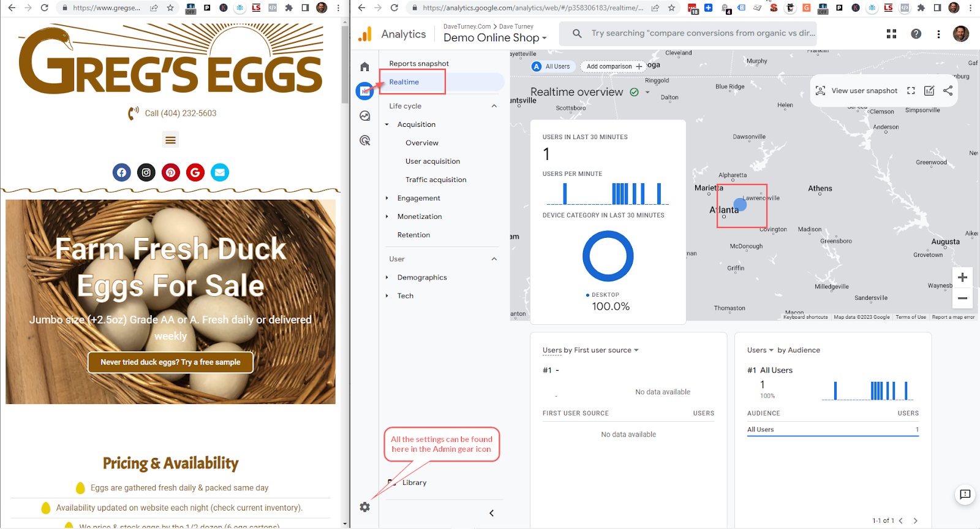Expand the Tech reports group

(x=386, y=296)
